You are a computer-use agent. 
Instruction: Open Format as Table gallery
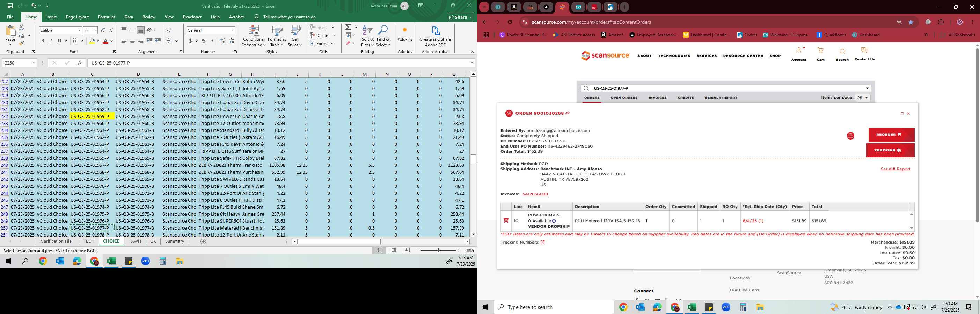click(277, 37)
